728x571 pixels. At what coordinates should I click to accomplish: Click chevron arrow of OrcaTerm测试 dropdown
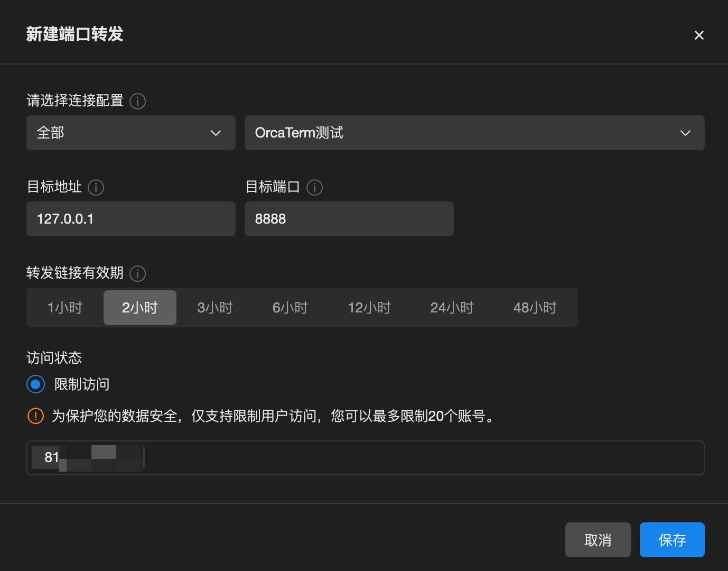click(685, 133)
